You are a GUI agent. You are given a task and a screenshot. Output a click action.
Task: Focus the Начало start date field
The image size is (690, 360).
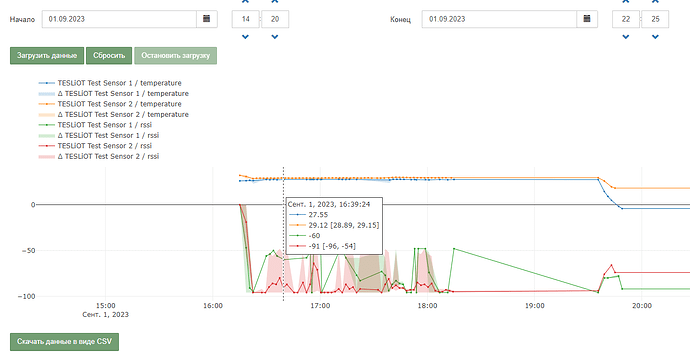[x=119, y=19]
